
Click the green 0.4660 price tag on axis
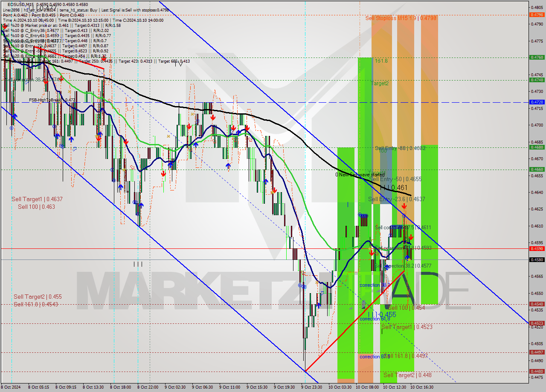pos(537,169)
